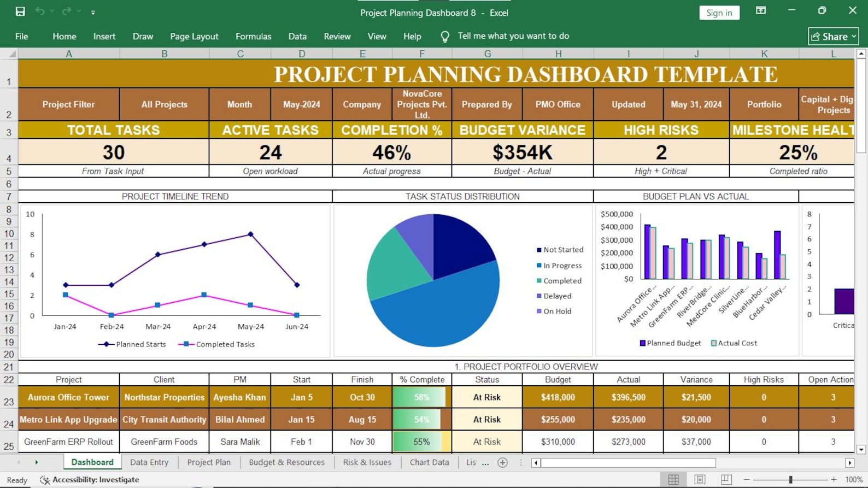
Task: Click the May-2024 month cell
Action: (301, 104)
